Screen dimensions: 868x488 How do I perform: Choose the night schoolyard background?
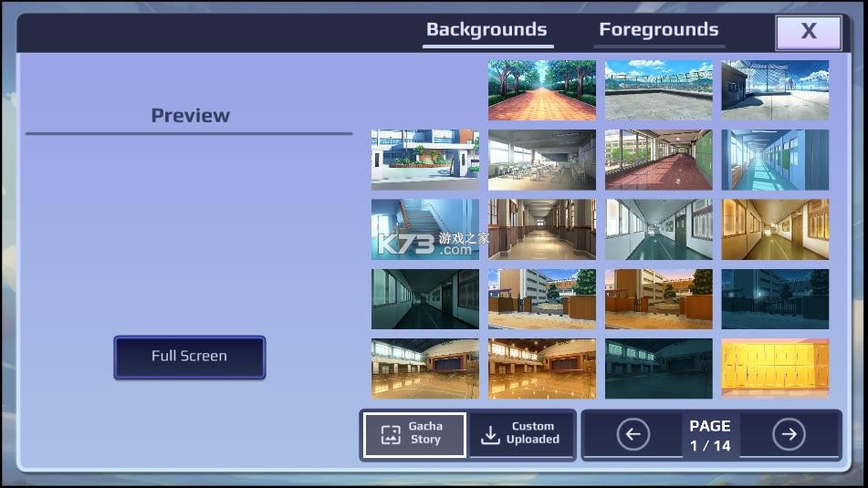coord(775,299)
